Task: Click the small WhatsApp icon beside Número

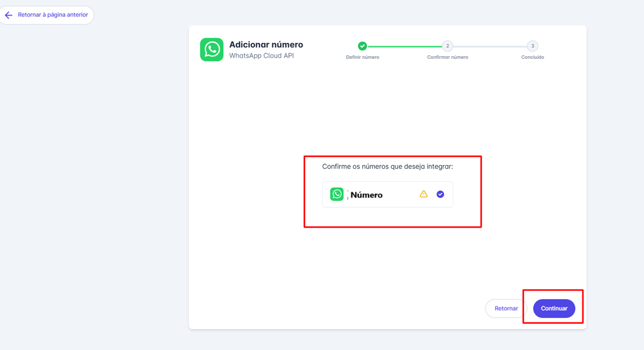Action: point(337,194)
